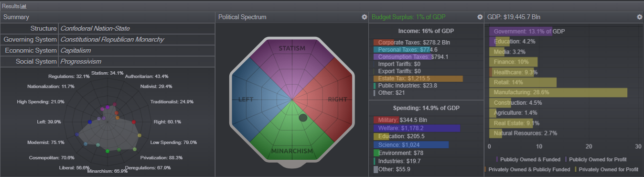Click the Results tab label
The width and height of the screenshot is (644, 177).
(11, 6)
